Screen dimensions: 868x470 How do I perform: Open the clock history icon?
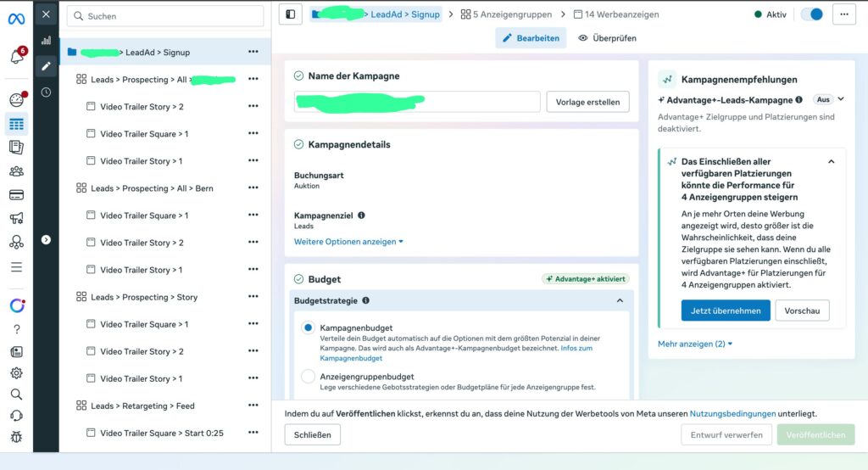pyautogui.click(x=46, y=92)
